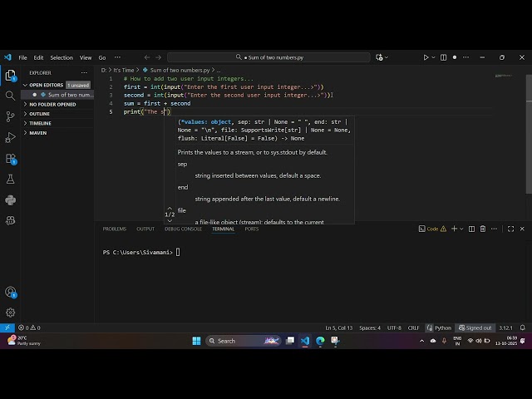Open the Extensions view
The width and height of the screenshot is (532, 399).
coord(10,159)
